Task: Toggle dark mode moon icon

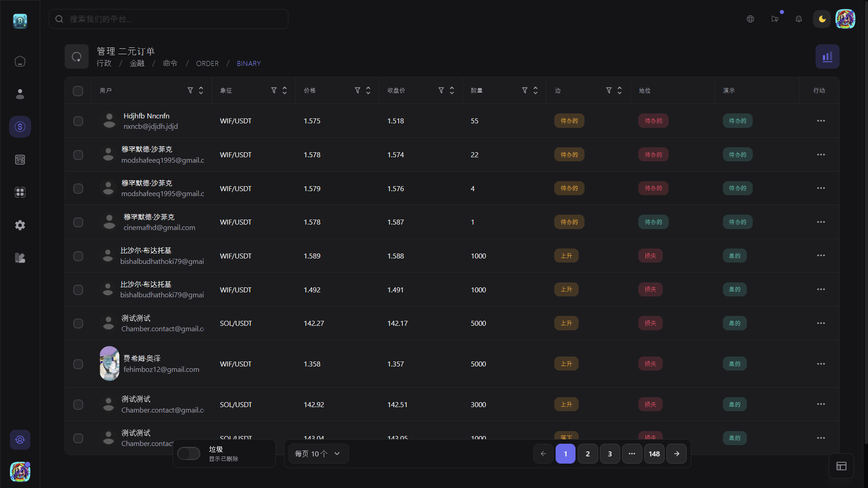Action: click(822, 19)
